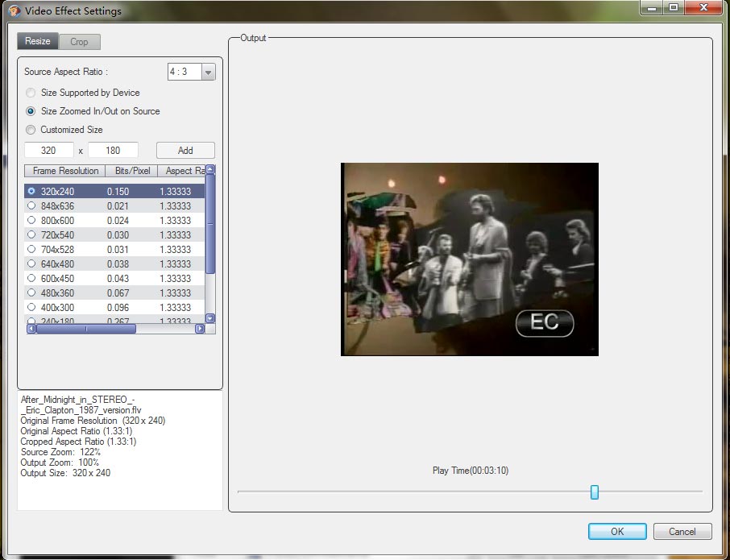Click the vertical scrollbar thumb of resolution list
Image resolution: width=730 pixels, height=560 pixels.
(x=210, y=224)
